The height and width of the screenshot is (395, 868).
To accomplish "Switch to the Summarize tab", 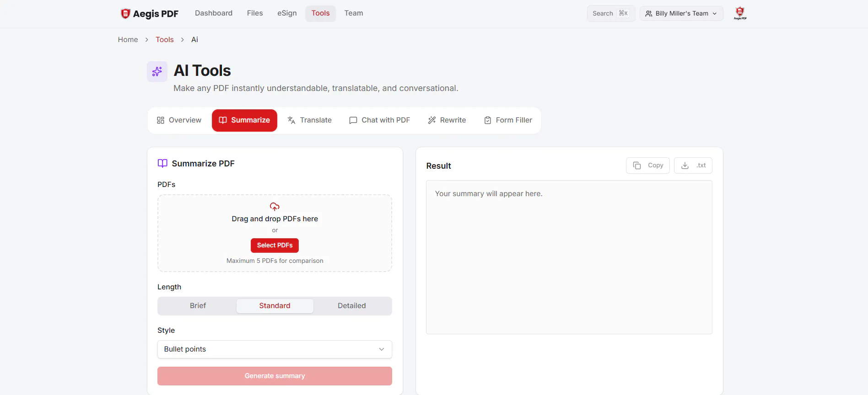I will pos(244,120).
